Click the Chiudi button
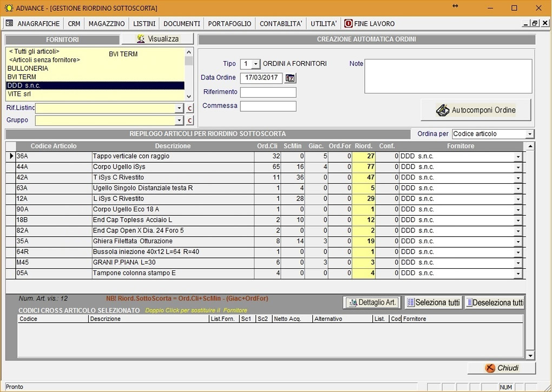The image size is (552, 392). coord(502,368)
